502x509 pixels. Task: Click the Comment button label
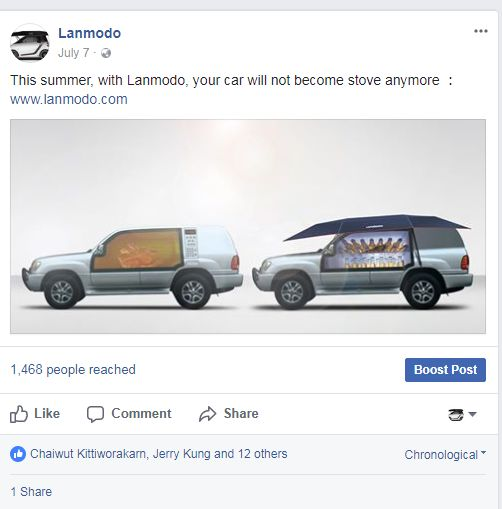[141, 414]
